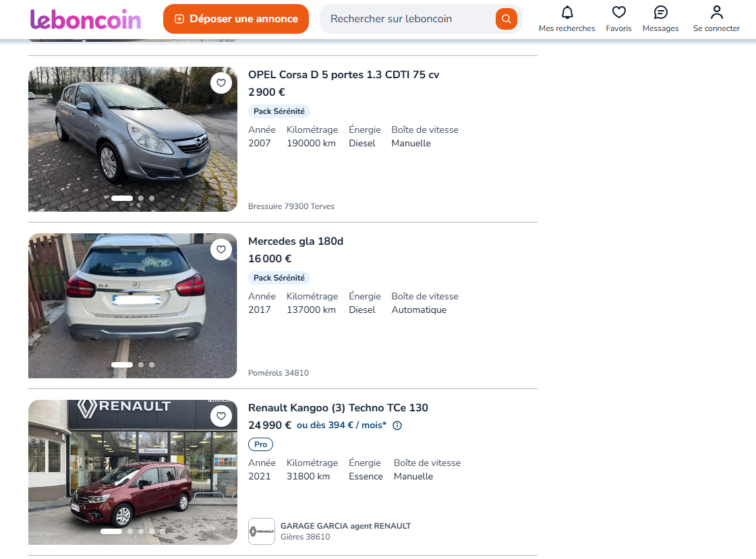Click Se connecter profile icon

tap(716, 13)
